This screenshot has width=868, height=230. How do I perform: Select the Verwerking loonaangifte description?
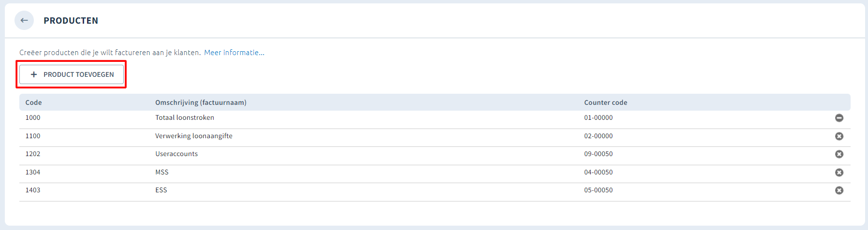tap(194, 136)
